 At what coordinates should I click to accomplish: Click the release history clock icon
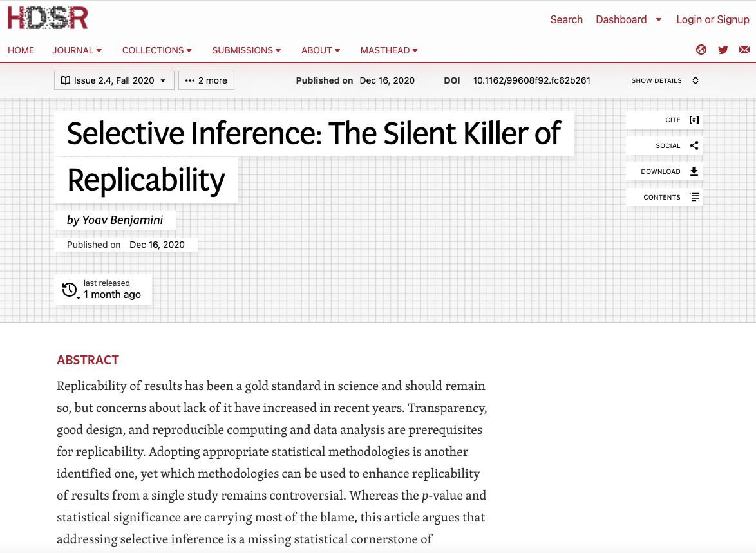point(70,289)
